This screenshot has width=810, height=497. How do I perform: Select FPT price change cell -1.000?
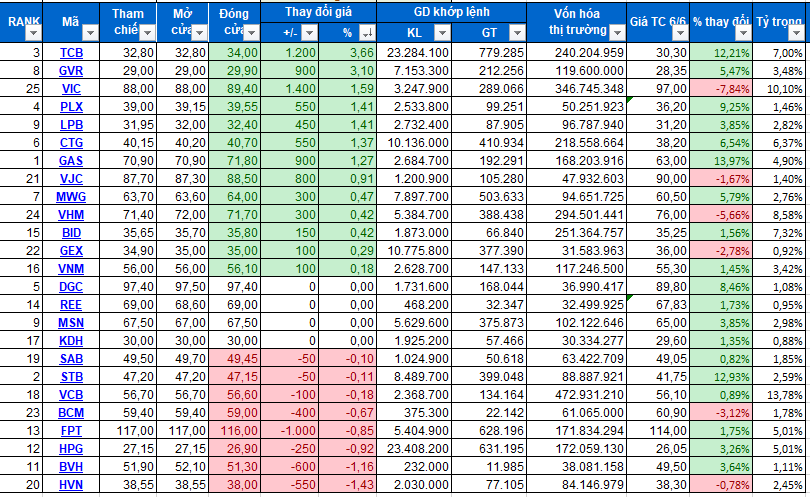(290, 431)
